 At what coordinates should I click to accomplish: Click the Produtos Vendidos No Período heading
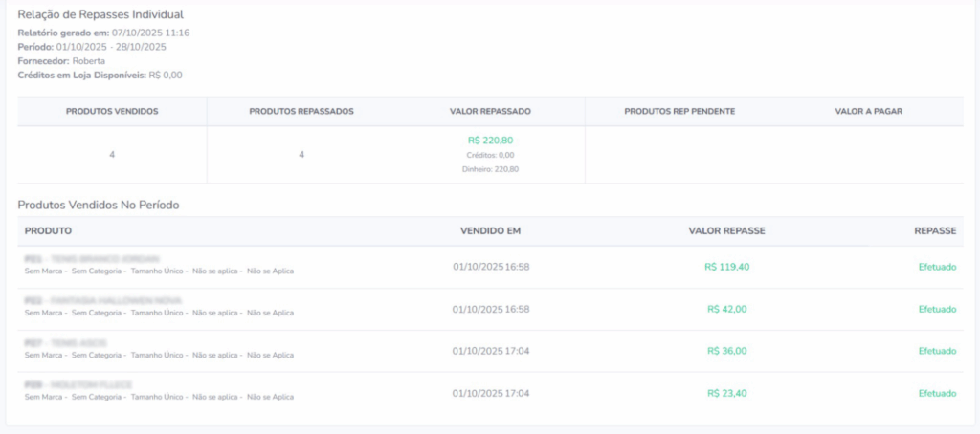(99, 205)
